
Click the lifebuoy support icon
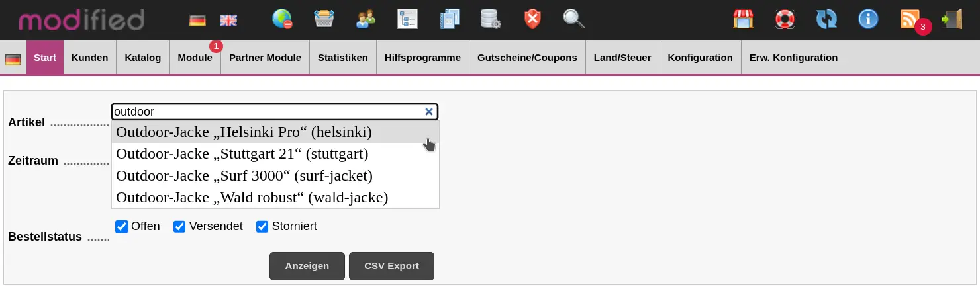point(785,19)
